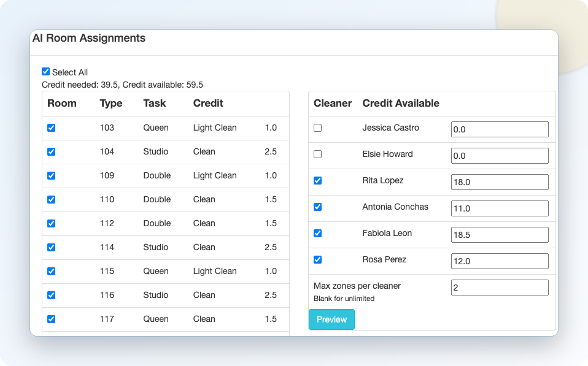The height and width of the screenshot is (366, 588).
Task: Focus Antonia Conchas credit field 11.0
Action: (500, 208)
